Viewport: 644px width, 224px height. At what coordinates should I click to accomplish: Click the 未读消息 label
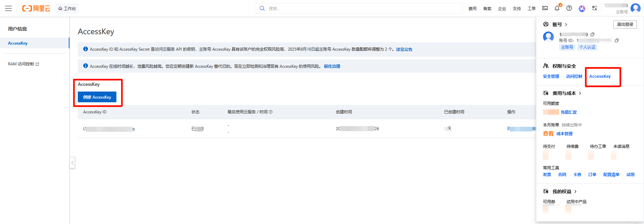pos(622,147)
